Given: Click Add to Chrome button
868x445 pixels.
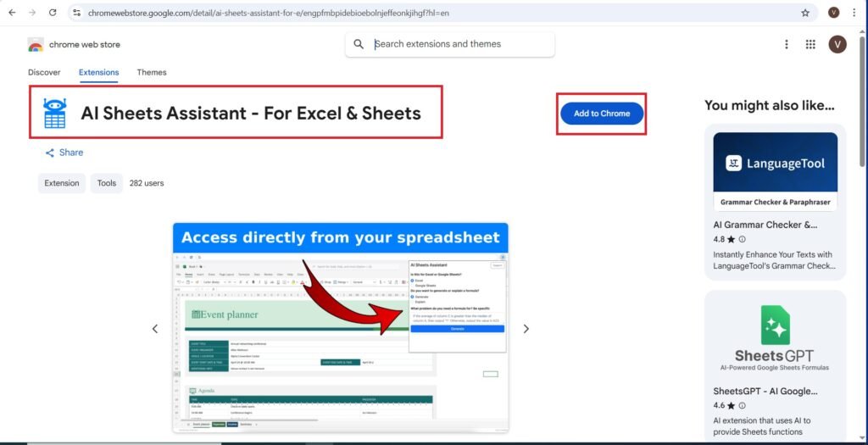Looking at the screenshot, I should tap(602, 114).
